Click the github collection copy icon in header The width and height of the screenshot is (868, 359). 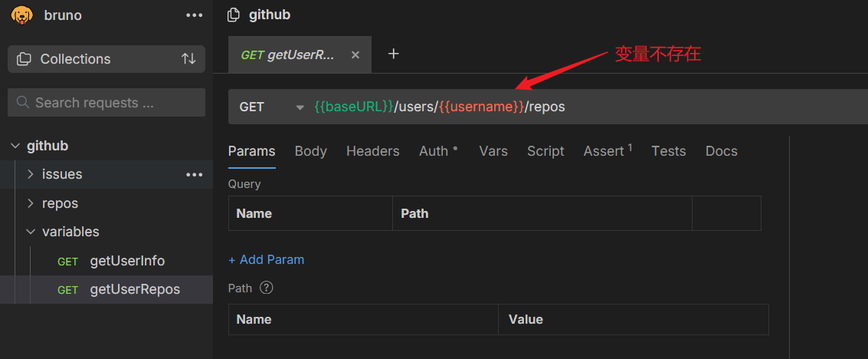tap(234, 15)
